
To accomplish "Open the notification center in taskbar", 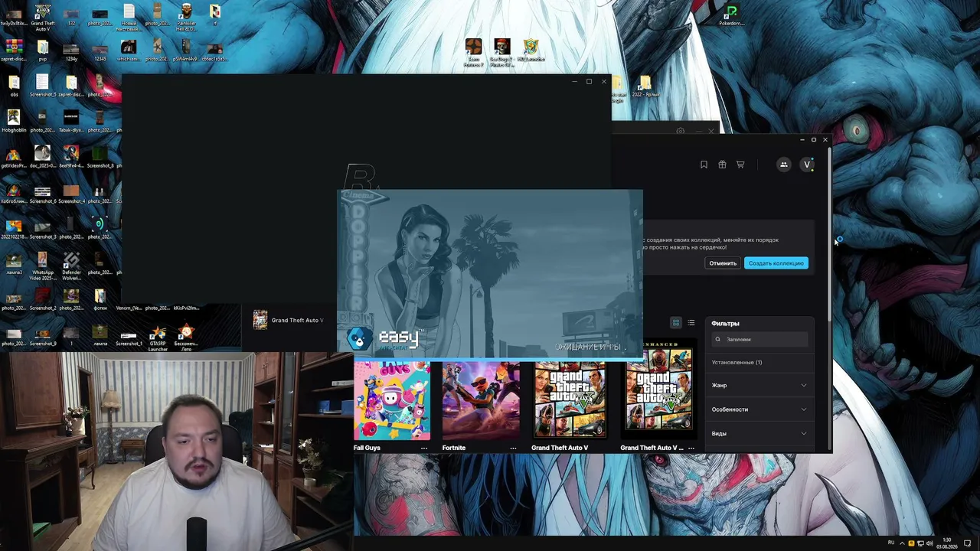I will pyautogui.click(x=968, y=543).
